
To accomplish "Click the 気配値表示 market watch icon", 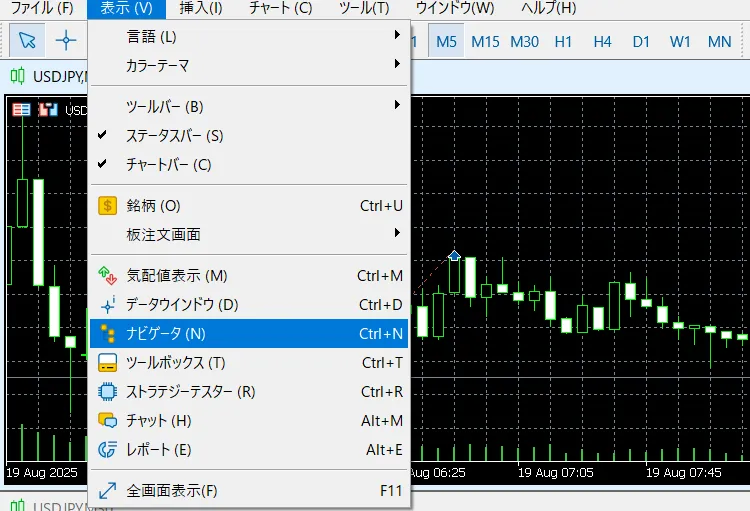I will click(x=108, y=275).
